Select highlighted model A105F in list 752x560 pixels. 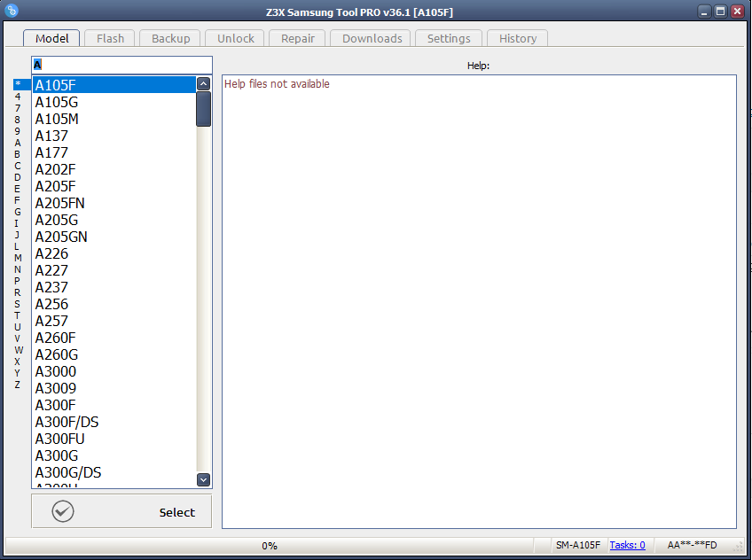pos(114,85)
